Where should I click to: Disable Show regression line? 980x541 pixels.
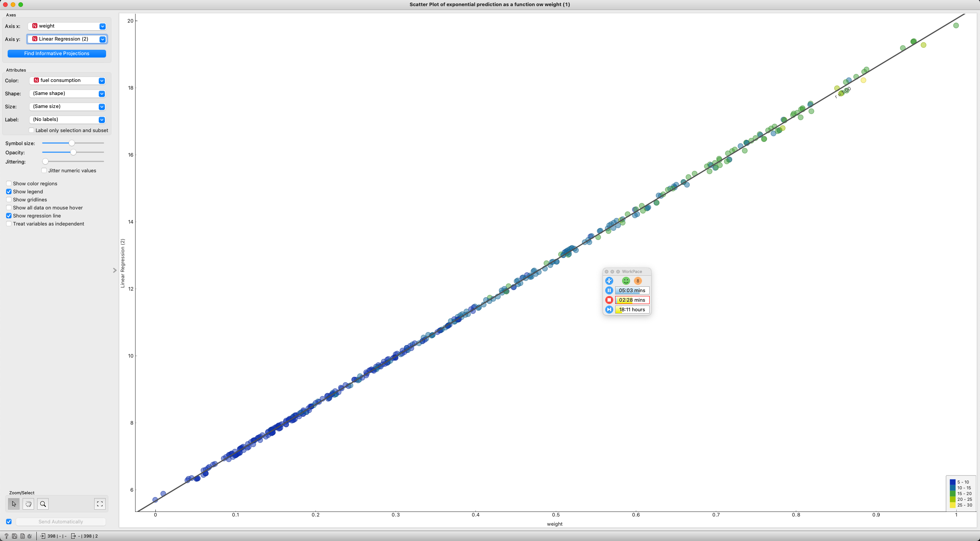(x=8, y=216)
